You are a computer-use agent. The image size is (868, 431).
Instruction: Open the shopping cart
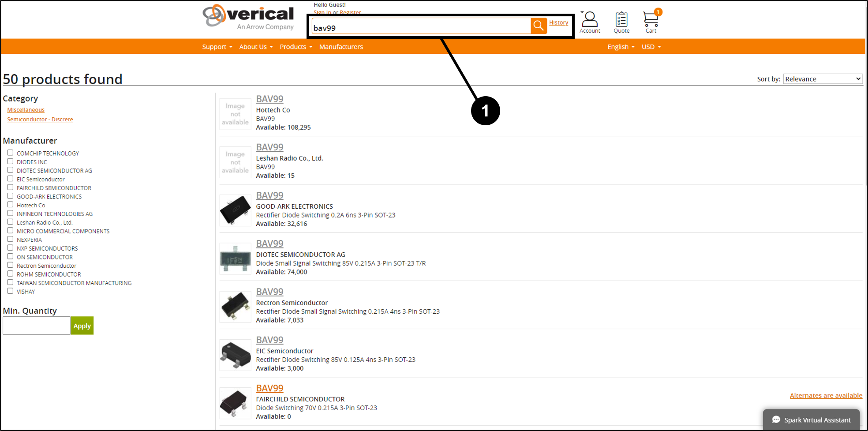click(x=651, y=20)
